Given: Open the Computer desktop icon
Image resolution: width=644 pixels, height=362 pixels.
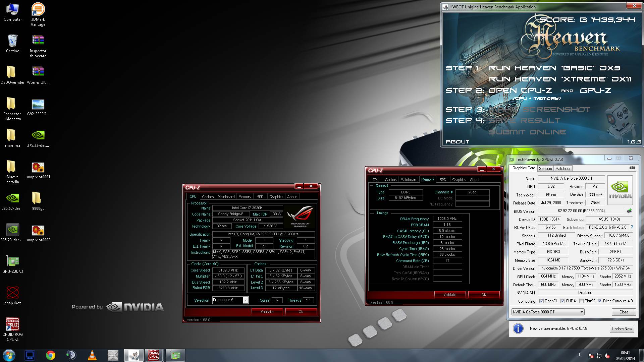Looking at the screenshot, I should [12, 13].
